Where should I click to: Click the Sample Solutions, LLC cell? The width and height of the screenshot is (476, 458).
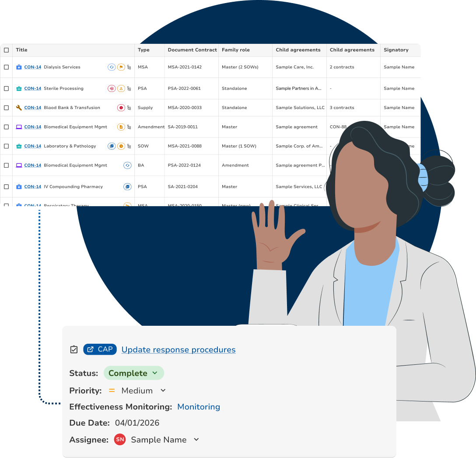point(300,108)
